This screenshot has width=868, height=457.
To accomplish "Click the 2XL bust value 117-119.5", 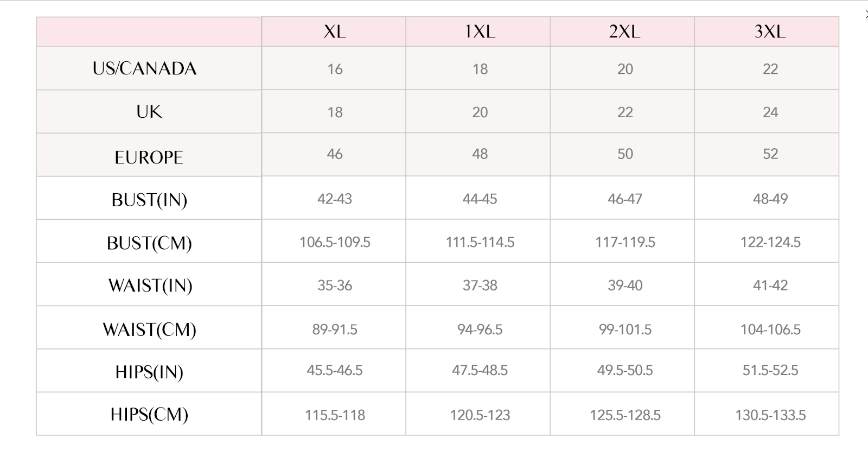I will click(x=625, y=242).
